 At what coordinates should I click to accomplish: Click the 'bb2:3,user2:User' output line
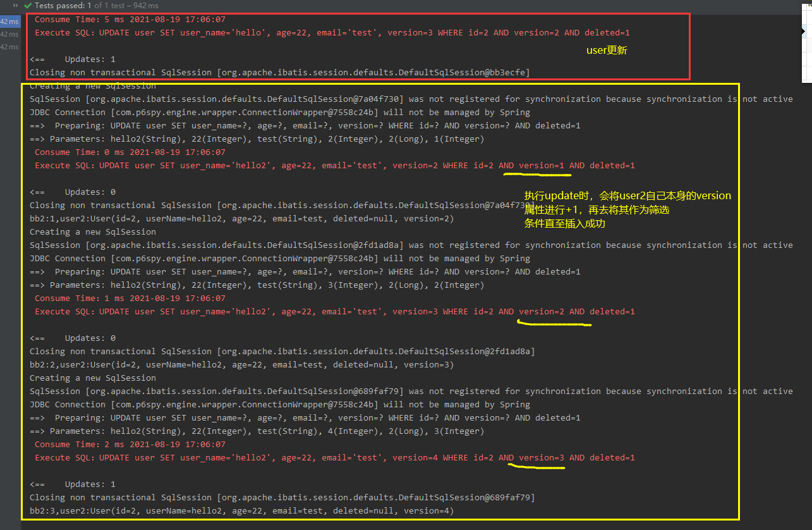(241, 510)
